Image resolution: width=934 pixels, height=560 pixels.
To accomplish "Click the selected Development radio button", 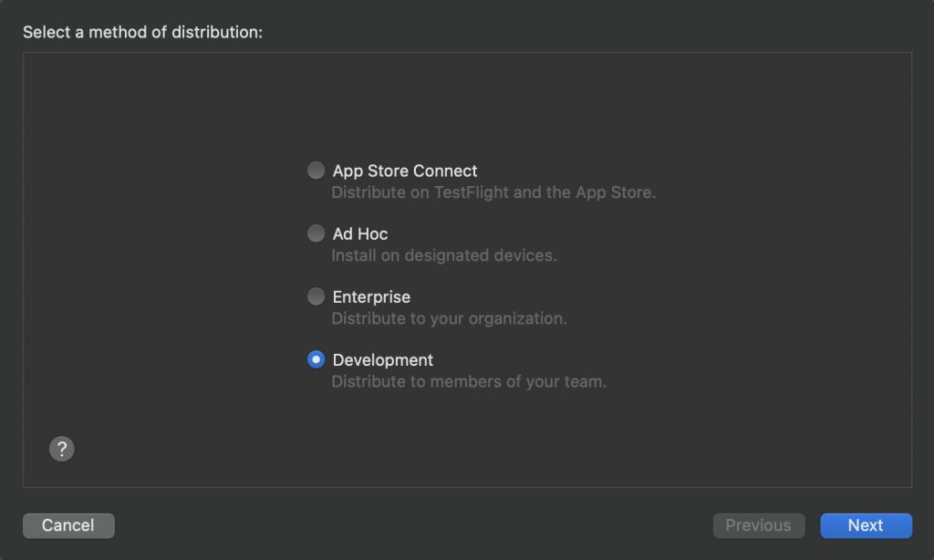I will click(x=316, y=359).
